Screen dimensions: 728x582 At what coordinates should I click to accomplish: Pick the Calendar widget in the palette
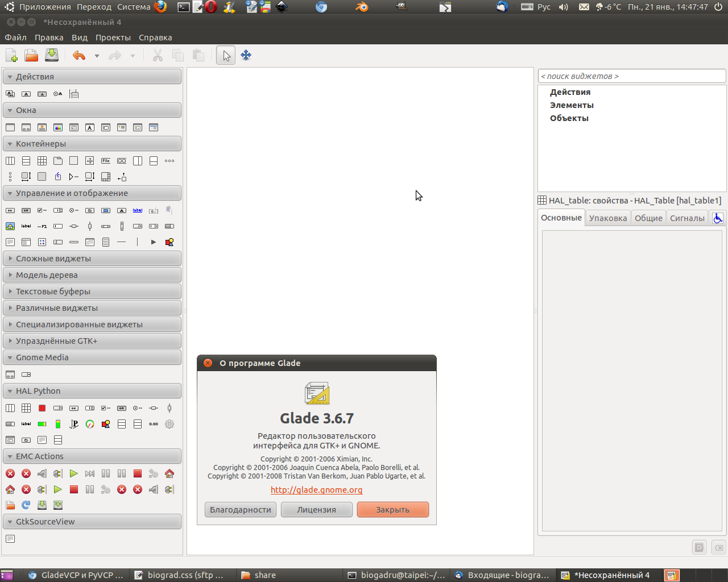(x=90, y=242)
